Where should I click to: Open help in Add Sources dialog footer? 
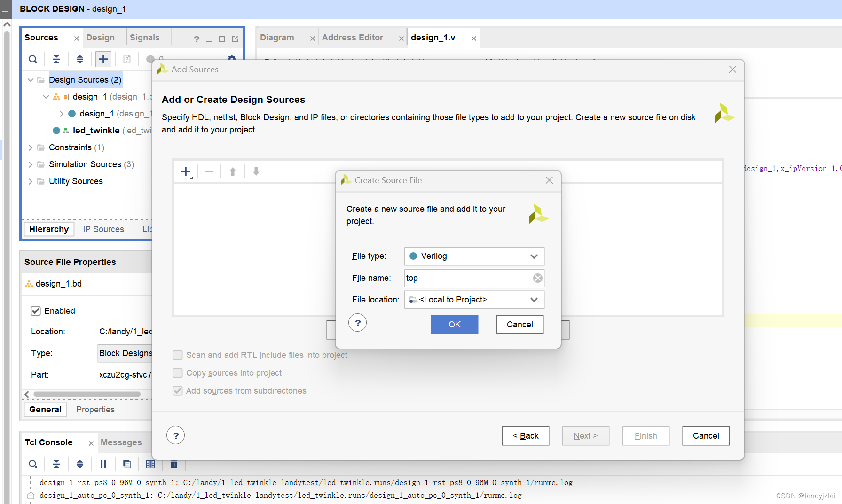(175, 435)
